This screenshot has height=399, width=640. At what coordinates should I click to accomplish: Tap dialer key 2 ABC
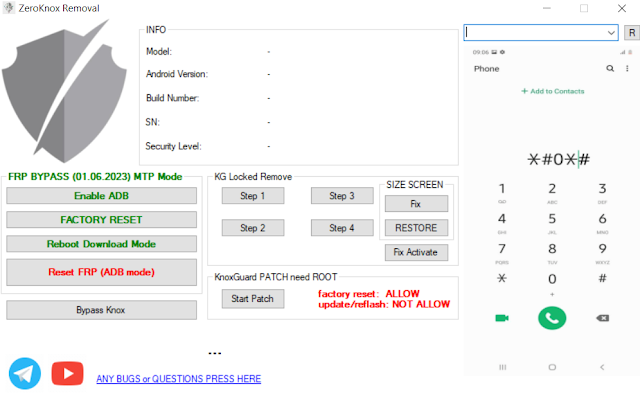coord(552,192)
